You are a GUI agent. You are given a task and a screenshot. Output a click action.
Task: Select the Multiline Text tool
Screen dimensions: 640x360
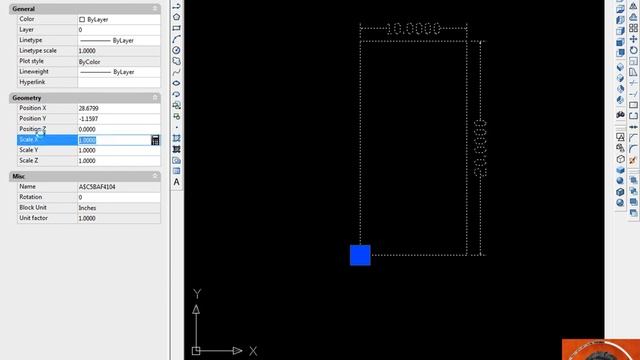coord(176,182)
